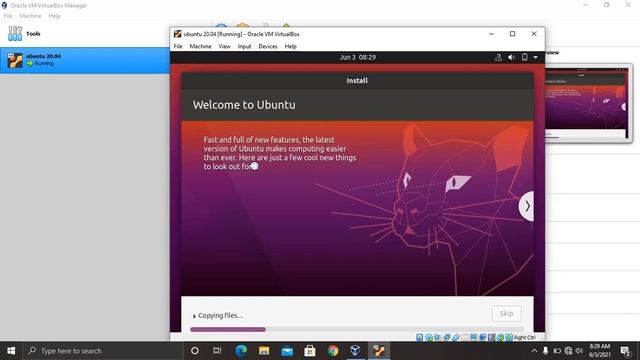
Task: Expand the Copying files details triangle
Action: pos(194,316)
